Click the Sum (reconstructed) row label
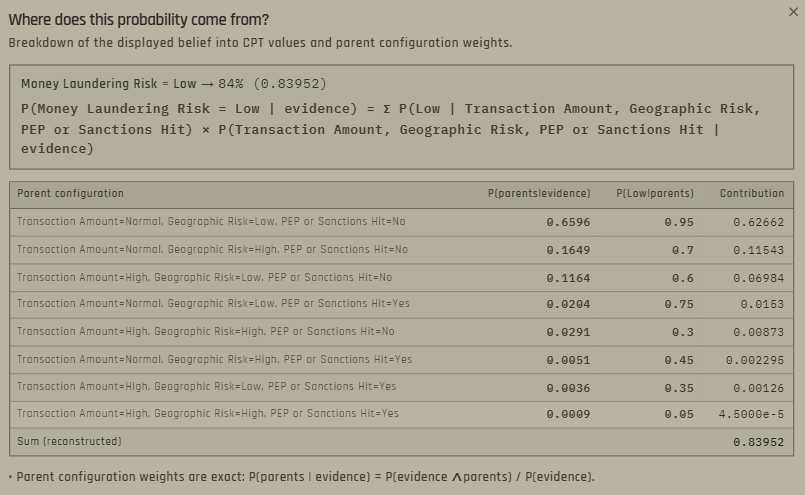The width and height of the screenshot is (805, 495). tap(69, 442)
